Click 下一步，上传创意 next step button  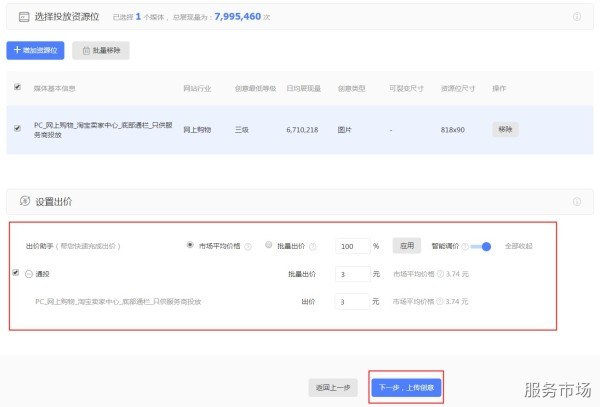pyautogui.click(x=406, y=387)
